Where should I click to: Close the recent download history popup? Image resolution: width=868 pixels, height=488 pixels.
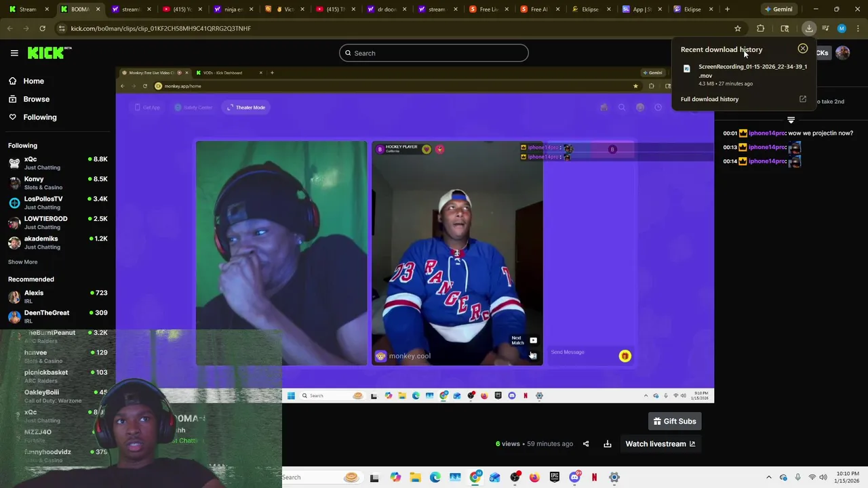[803, 49]
